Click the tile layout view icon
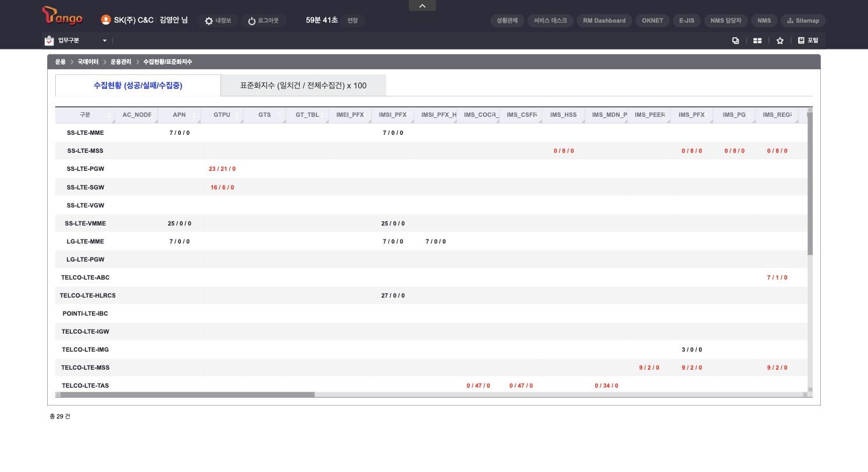 pyautogui.click(x=757, y=41)
